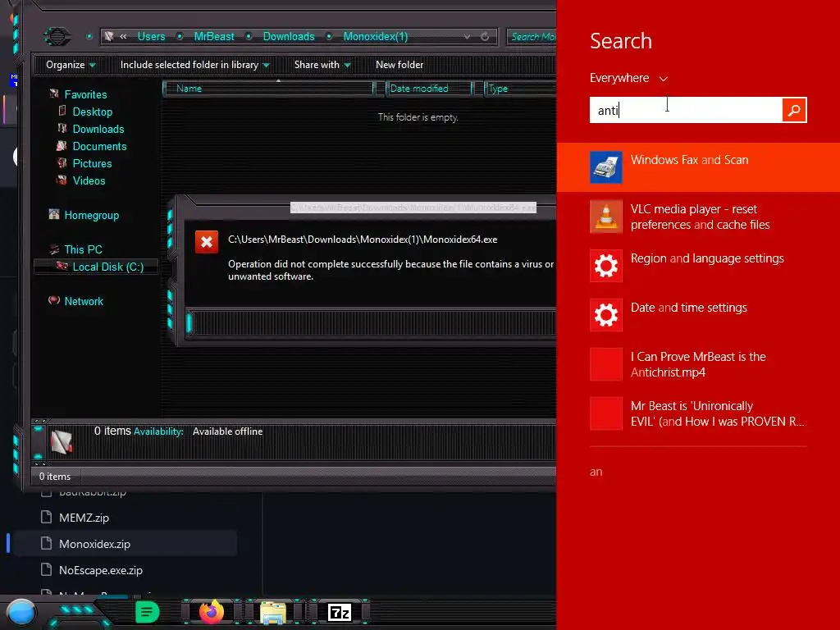Select MEMZ.zip in the background file list
840x630 pixels.
(x=84, y=518)
